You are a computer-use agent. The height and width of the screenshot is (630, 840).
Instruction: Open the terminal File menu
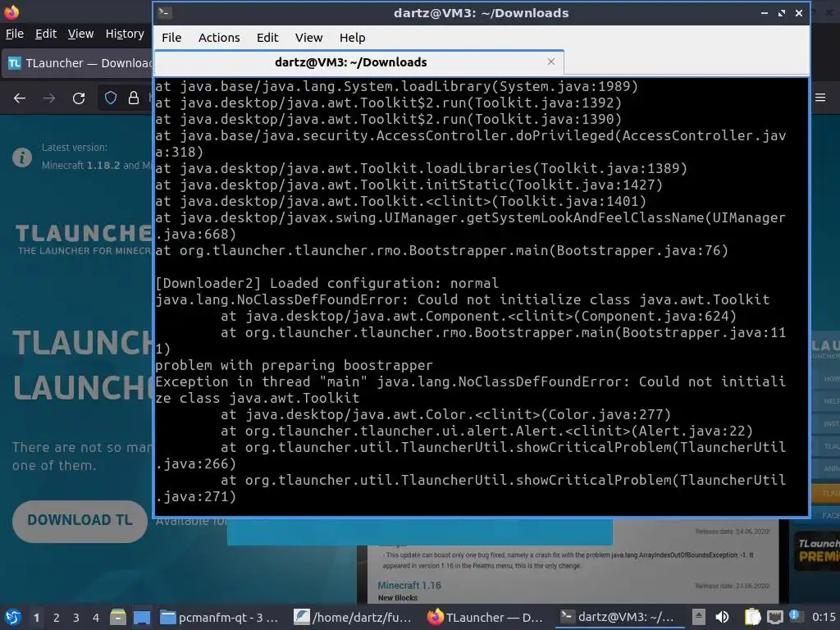click(171, 38)
